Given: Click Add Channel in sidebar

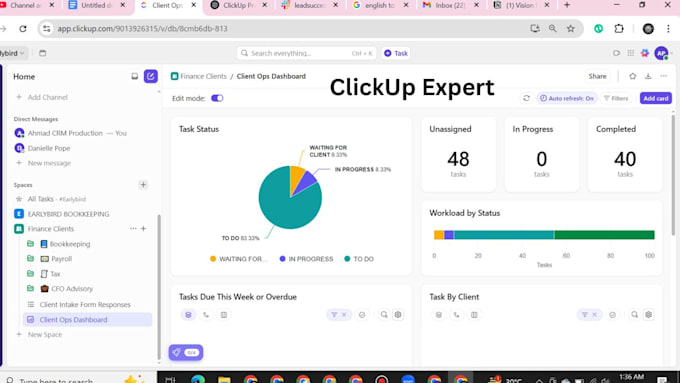Looking at the screenshot, I should [x=47, y=97].
